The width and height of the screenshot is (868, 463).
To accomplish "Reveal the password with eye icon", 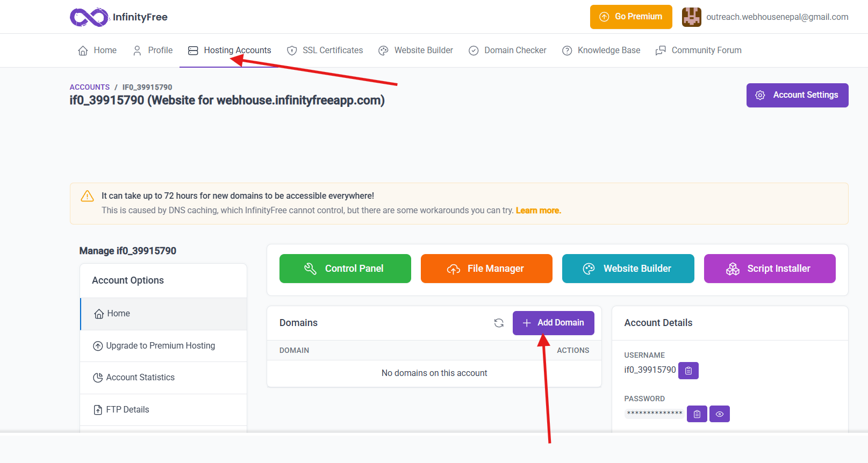I will click(x=720, y=414).
